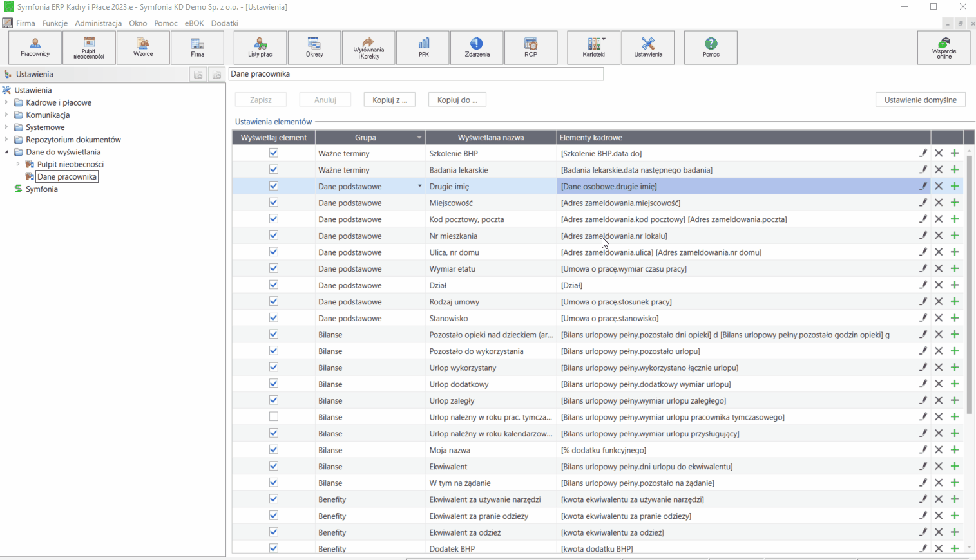Open Wsparcie online toolbar button

pos(944,48)
